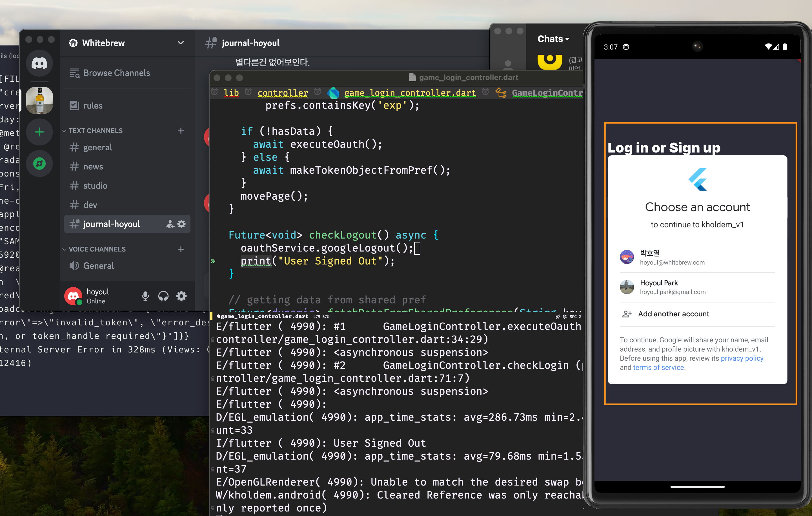Open the Chats dropdown arrow

[x=567, y=39]
